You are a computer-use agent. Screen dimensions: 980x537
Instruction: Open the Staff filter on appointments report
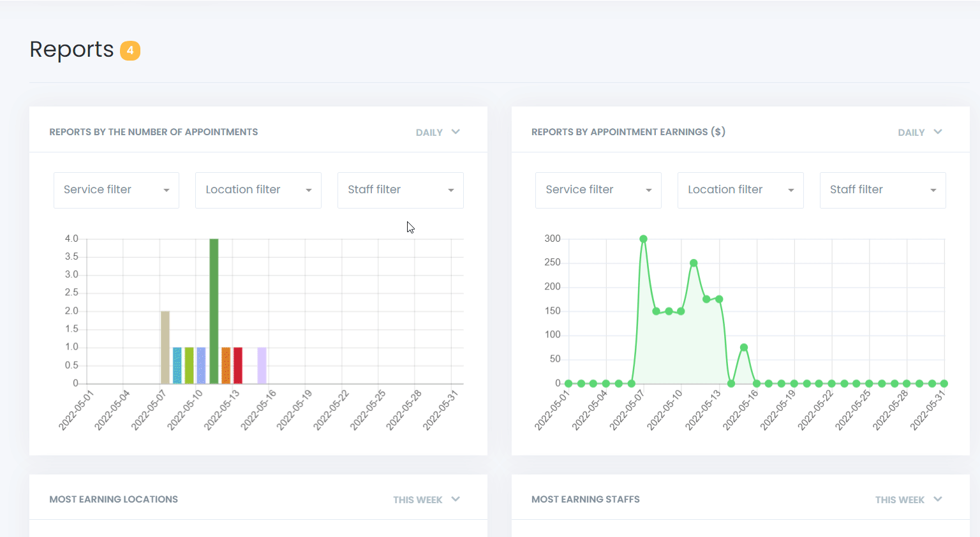[x=400, y=189]
